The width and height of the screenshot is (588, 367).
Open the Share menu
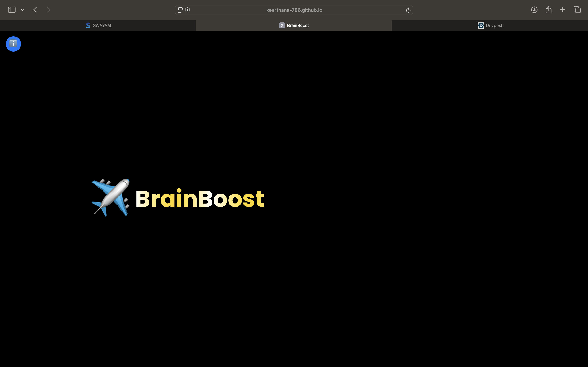(548, 10)
